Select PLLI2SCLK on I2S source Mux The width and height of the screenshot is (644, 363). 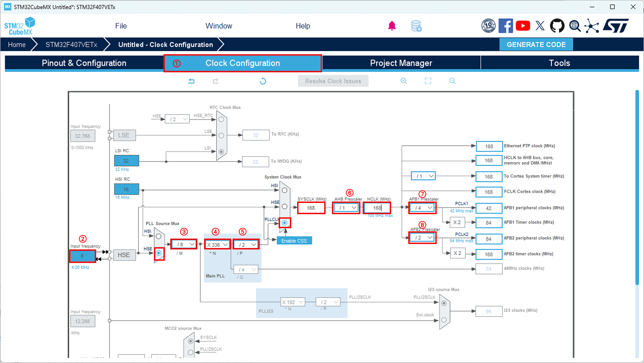(x=444, y=303)
